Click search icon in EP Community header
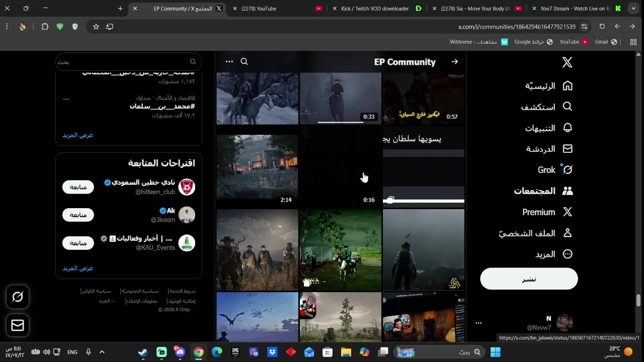This screenshot has width=644, height=362. 244,61
